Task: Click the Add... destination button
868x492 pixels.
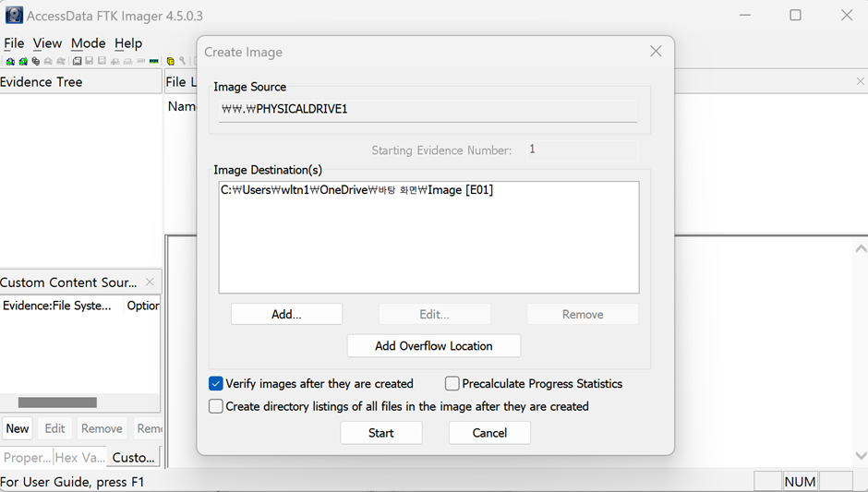Action: click(286, 315)
